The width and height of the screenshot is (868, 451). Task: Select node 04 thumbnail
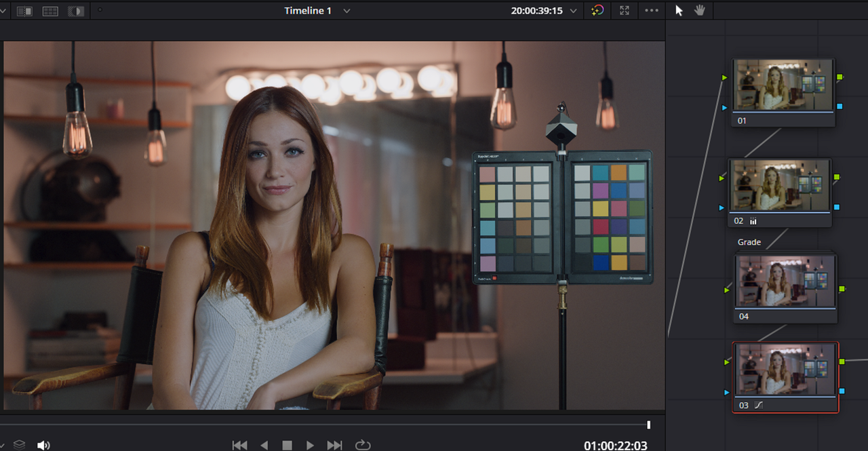pyautogui.click(x=786, y=281)
